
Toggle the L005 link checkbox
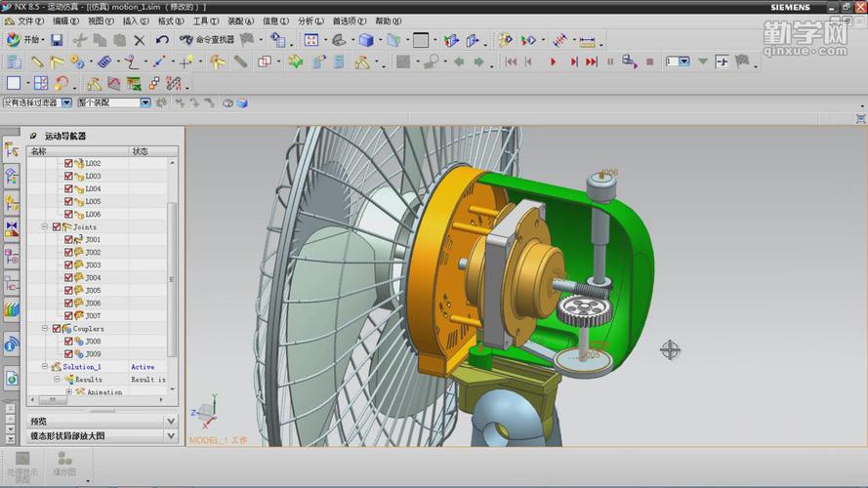pyautogui.click(x=68, y=201)
